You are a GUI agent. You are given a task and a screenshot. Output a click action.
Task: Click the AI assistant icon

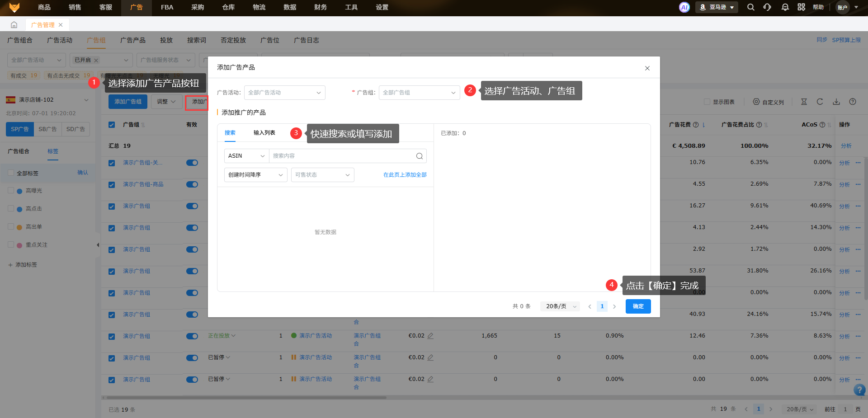(x=684, y=7)
